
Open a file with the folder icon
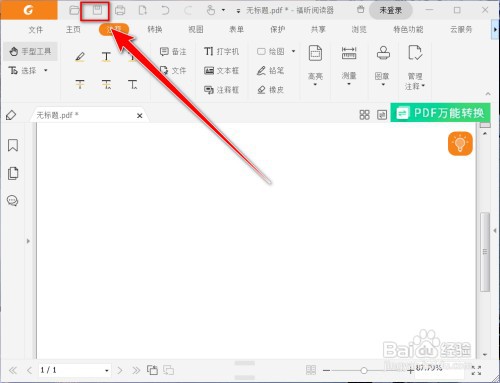(x=74, y=10)
